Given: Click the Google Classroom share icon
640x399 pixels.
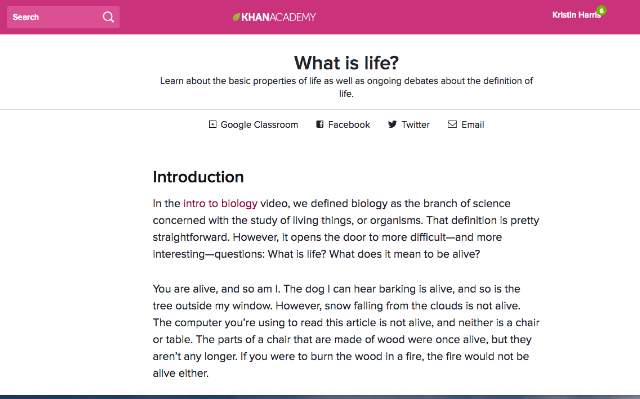Looking at the screenshot, I should 212,124.
